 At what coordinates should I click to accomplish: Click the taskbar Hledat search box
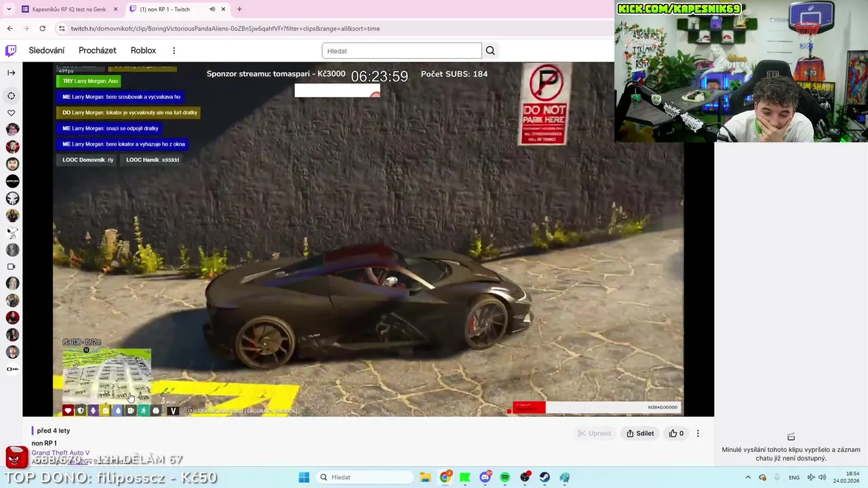366,477
